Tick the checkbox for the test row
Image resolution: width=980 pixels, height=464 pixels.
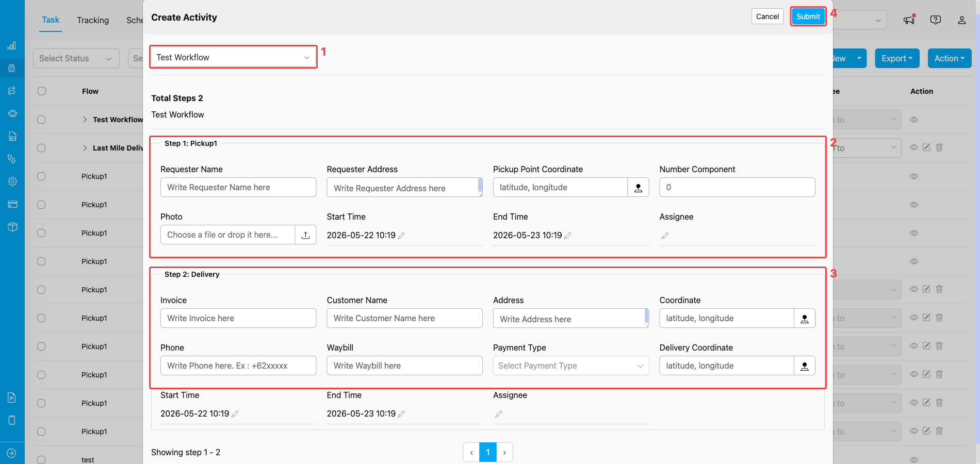(x=41, y=460)
